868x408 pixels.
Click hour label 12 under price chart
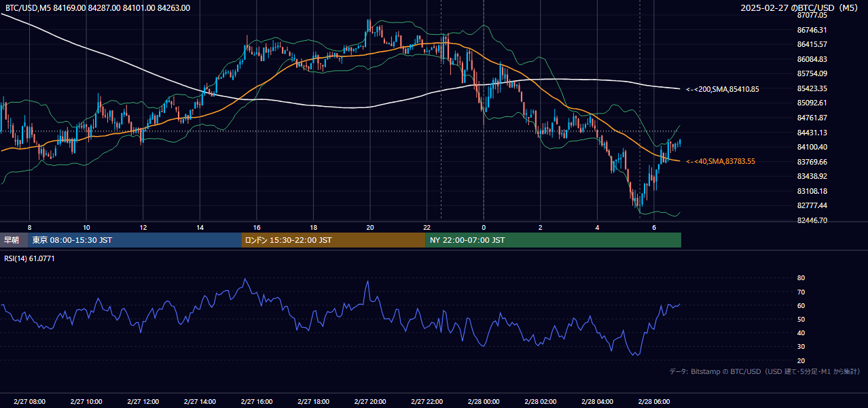143,227
